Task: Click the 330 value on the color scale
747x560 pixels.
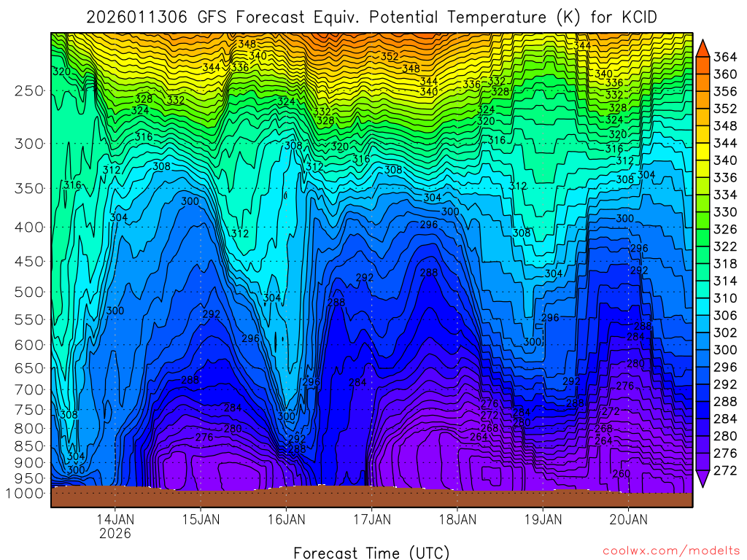Action: pyautogui.click(x=725, y=212)
